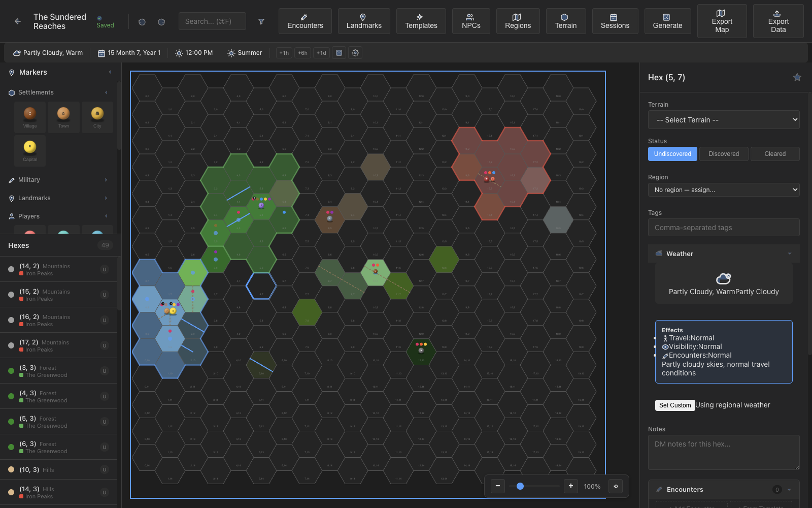Select the City settlement marker

click(97, 117)
